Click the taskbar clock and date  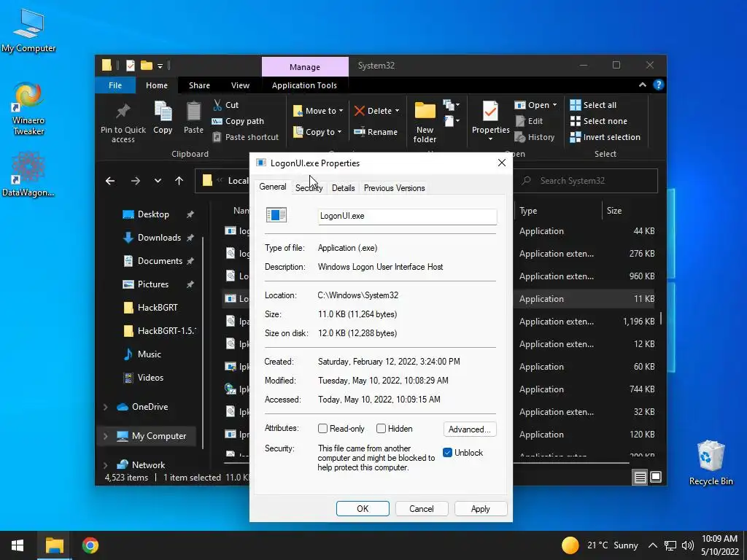(x=719, y=545)
